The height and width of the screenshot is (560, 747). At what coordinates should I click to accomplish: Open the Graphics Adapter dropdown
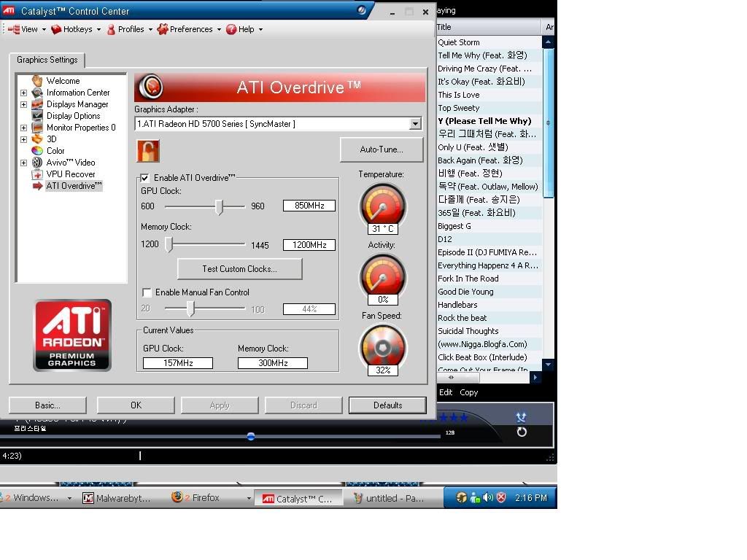[415, 124]
